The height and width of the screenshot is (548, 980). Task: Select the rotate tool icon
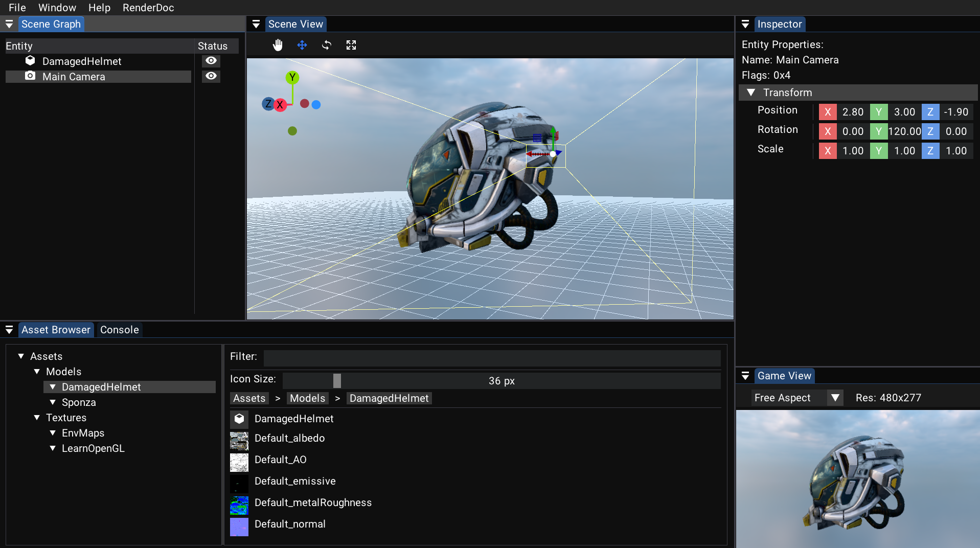click(327, 45)
